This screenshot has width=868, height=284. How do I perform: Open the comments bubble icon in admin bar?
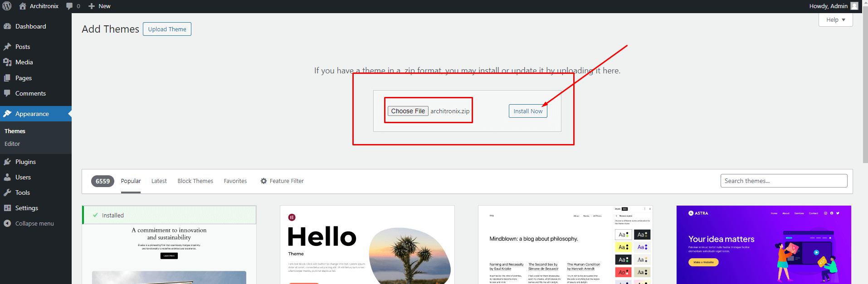coord(69,6)
